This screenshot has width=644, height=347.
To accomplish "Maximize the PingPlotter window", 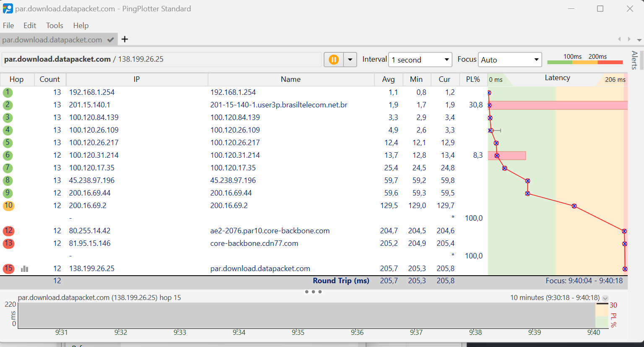I will coord(600,8).
